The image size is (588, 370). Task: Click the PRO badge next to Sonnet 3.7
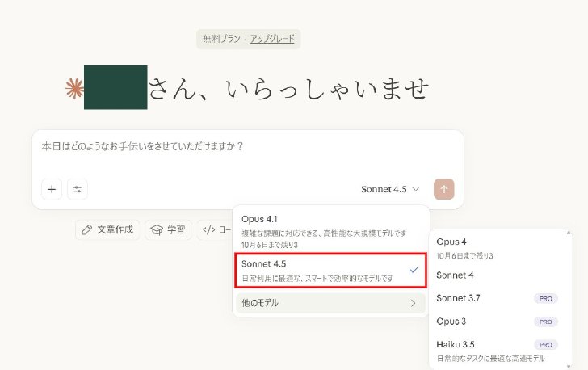click(x=546, y=299)
